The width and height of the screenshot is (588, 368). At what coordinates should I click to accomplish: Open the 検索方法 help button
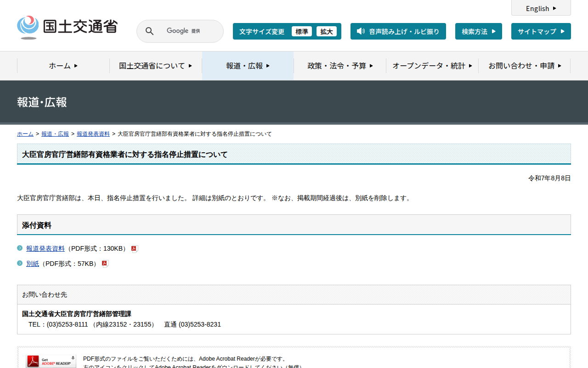478,31
